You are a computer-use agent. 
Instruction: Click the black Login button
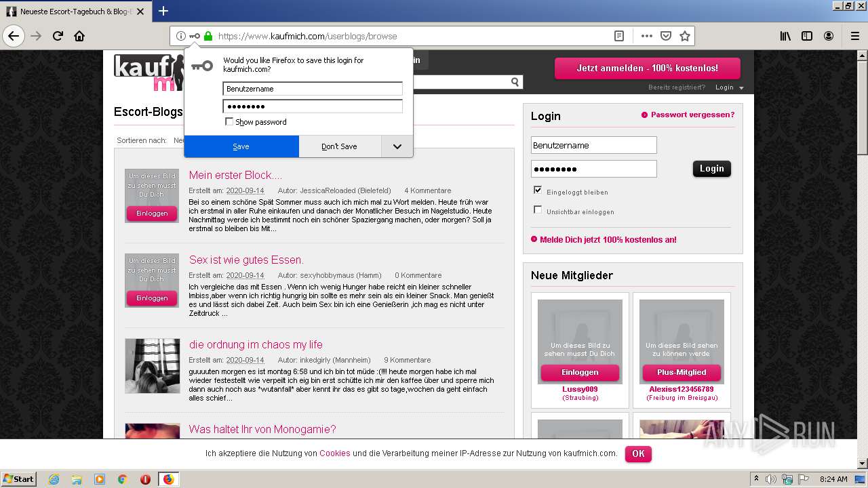tap(711, 169)
